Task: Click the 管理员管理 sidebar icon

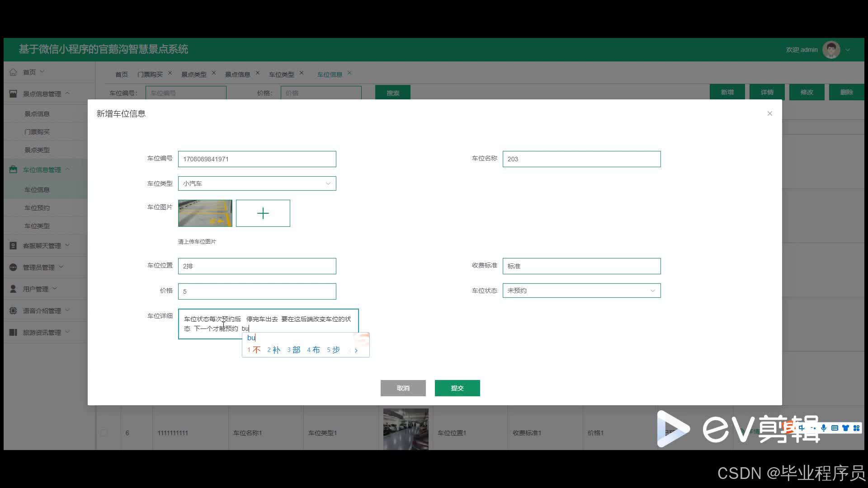Action: coord(13,267)
